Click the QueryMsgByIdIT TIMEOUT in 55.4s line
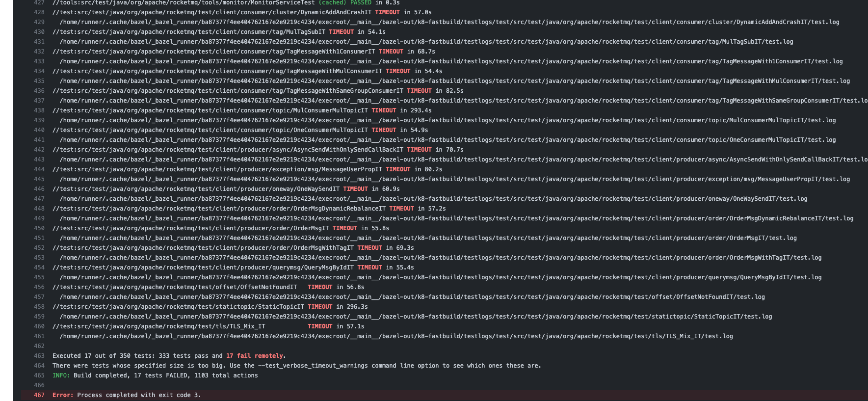Viewport: 868px width, 401px height. tap(233, 267)
